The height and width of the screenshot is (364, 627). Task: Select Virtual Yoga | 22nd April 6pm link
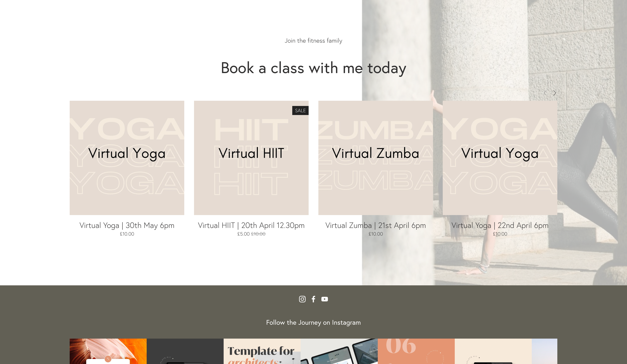pos(500,225)
